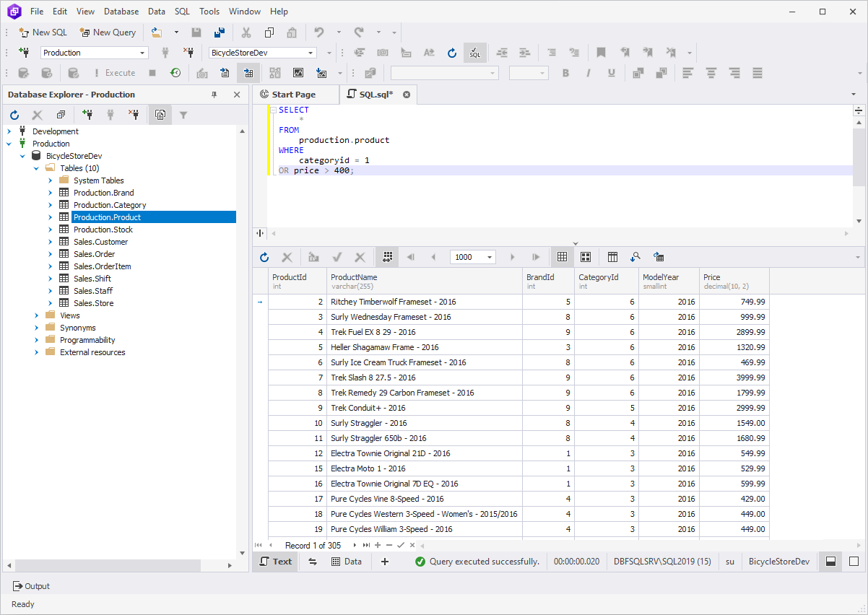Open the Database menu
This screenshot has width=868, height=615.
pos(121,11)
